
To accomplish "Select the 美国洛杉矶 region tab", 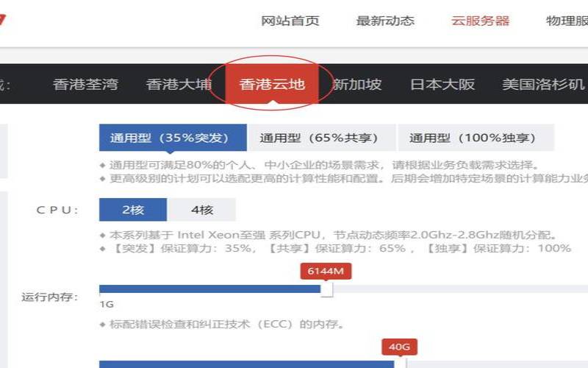I will (544, 84).
